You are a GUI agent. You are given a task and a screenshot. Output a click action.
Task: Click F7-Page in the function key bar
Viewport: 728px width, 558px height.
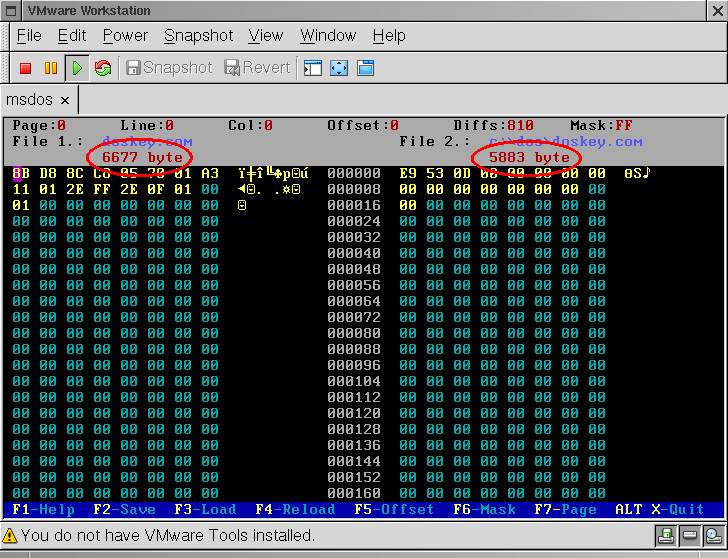coord(566,510)
